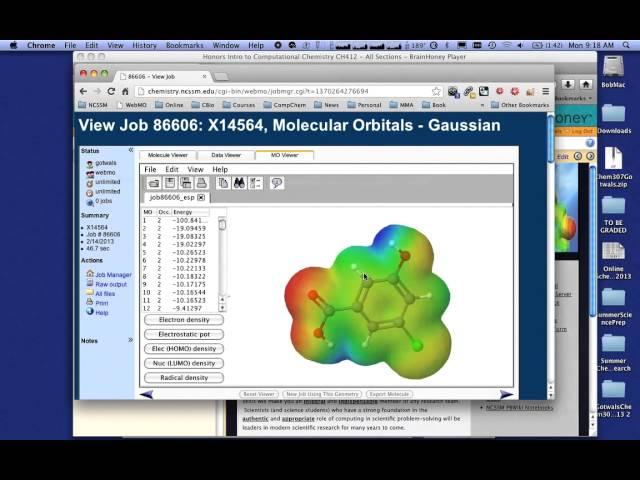Image resolution: width=640 pixels, height=480 pixels.
Task: Click the speech bubble info icon
Action: (277, 183)
